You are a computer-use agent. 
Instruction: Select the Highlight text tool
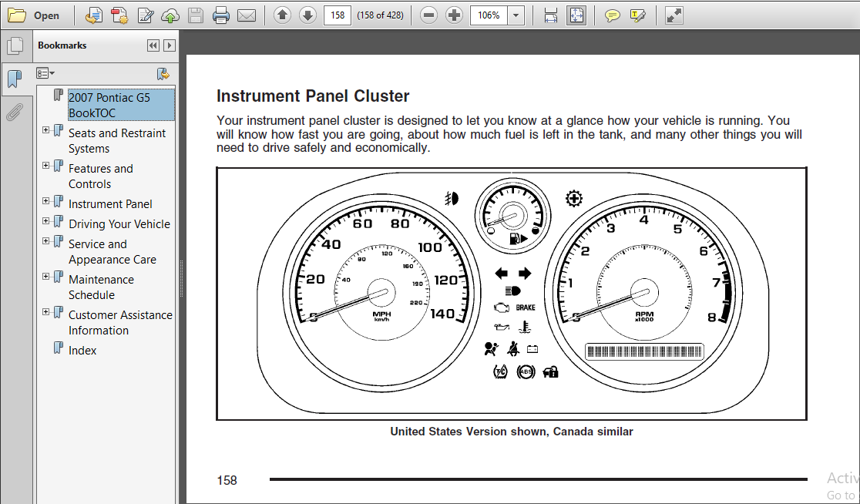coord(638,15)
